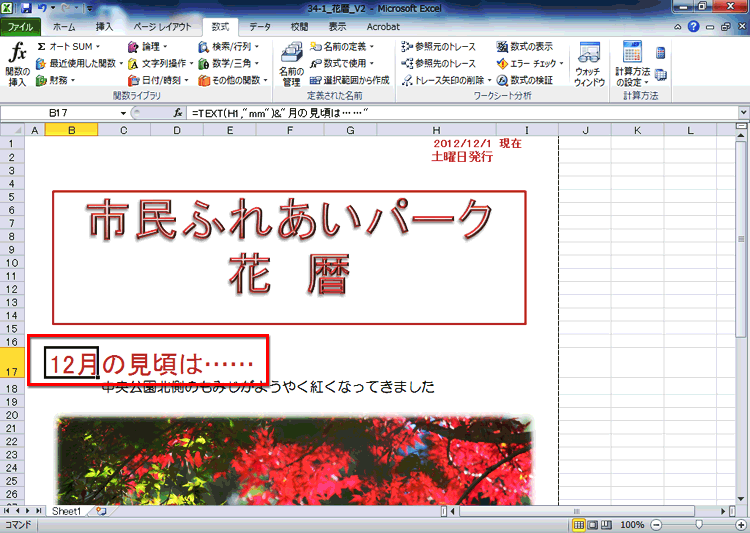Go to the first sheet navigation arrow
The height and width of the screenshot is (533, 750).
(6, 511)
